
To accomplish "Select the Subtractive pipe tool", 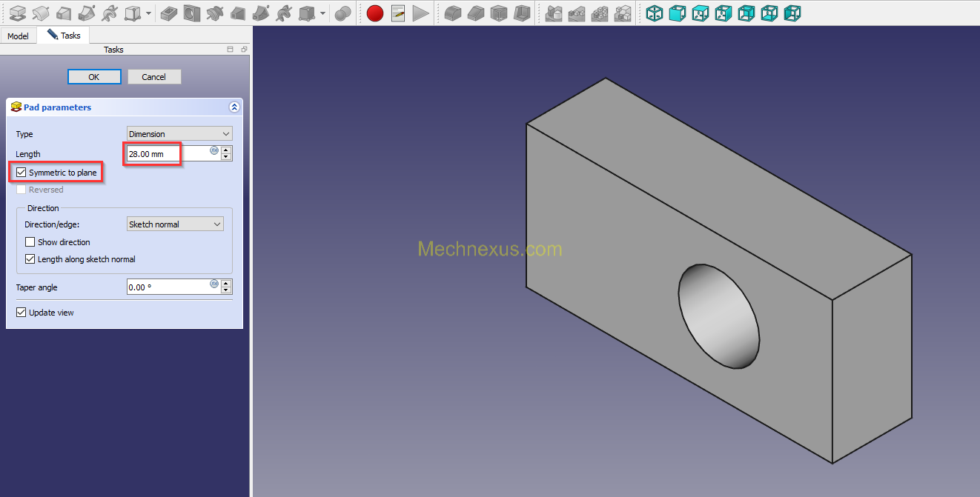I will pos(260,13).
